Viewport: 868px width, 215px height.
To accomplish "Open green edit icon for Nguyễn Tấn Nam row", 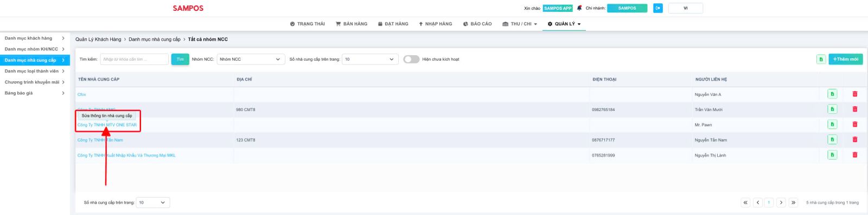I will pos(832,140).
